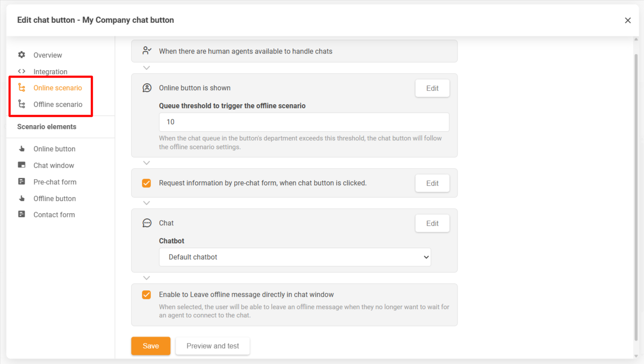Click the speech bubble icon beside Chat

(147, 223)
